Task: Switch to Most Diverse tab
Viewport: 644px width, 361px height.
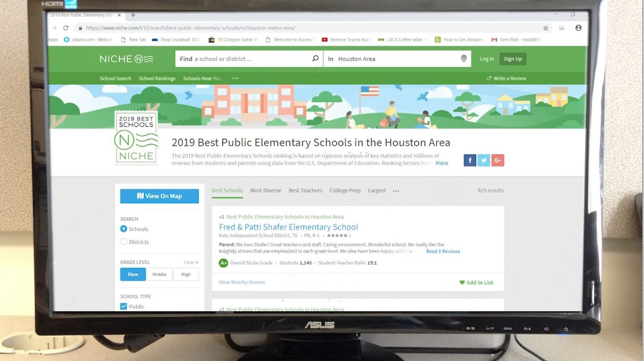Action: point(266,190)
